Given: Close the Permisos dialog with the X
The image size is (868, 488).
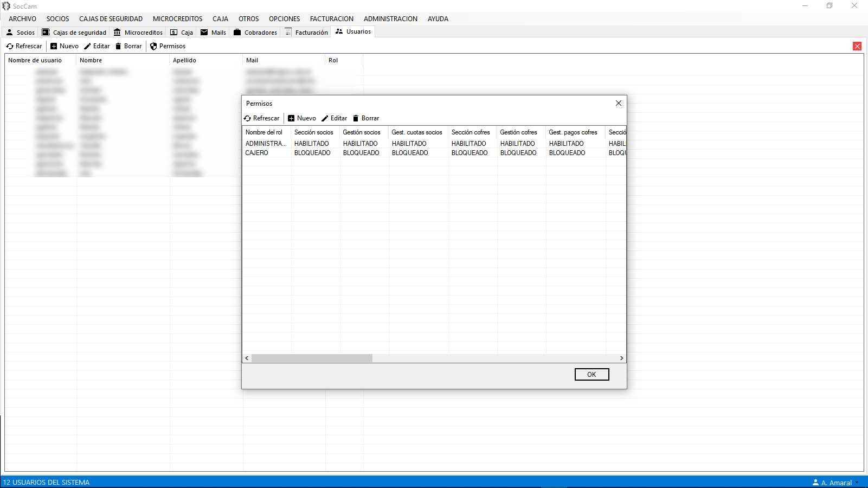Looking at the screenshot, I should 619,103.
